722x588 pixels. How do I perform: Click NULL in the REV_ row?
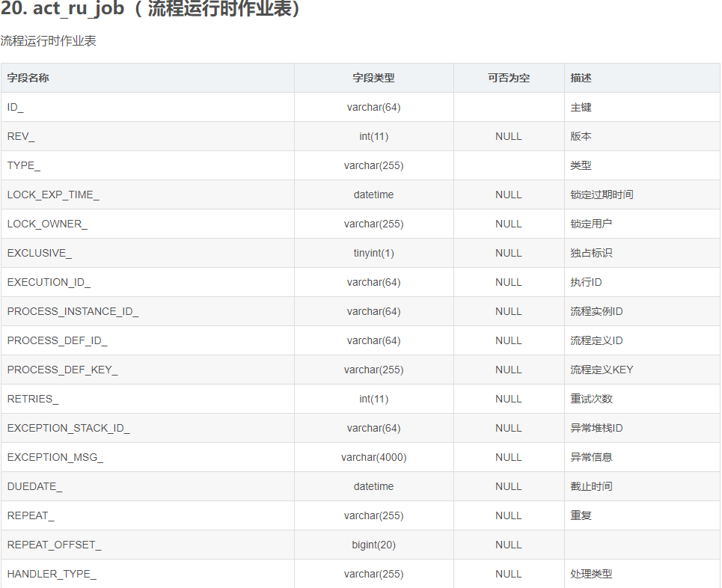(x=509, y=136)
